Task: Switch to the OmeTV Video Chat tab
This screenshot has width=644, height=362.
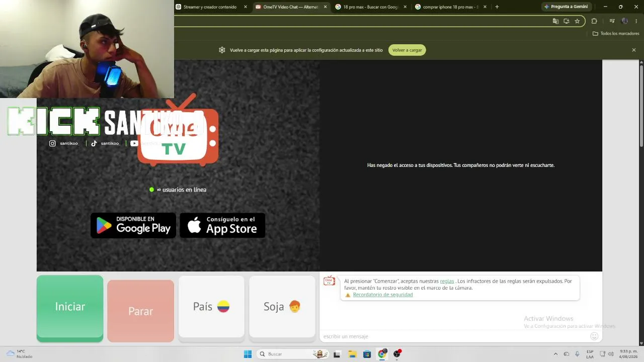Action: pos(290,7)
